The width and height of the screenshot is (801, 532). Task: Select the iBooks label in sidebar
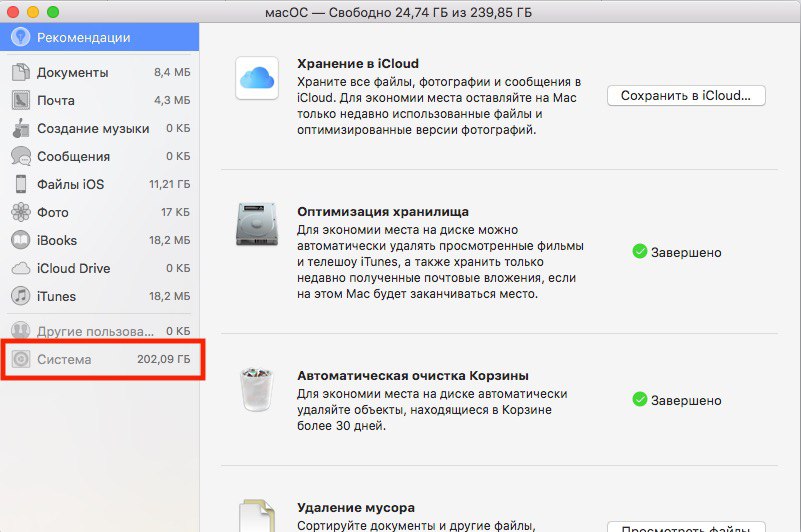57,240
